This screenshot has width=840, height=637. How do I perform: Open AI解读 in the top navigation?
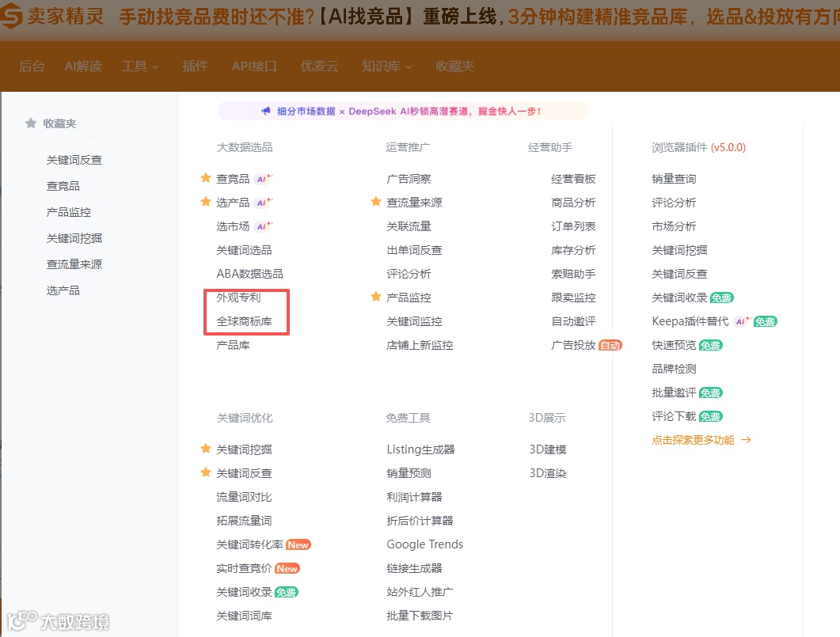(x=83, y=66)
